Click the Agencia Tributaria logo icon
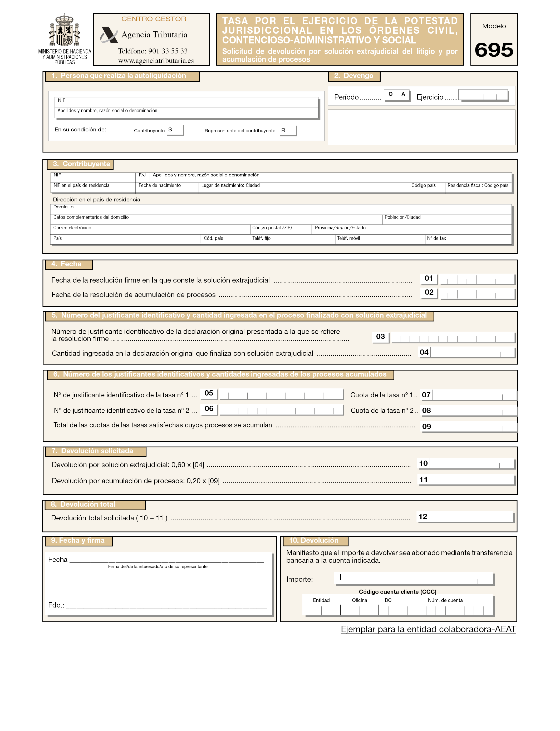The image size is (560, 731). click(109, 35)
